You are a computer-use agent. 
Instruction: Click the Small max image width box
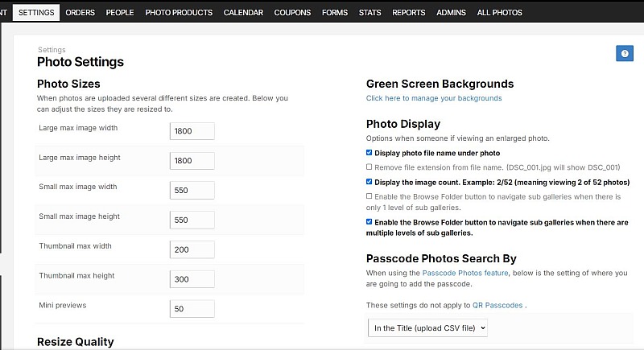click(x=192, y=190)
